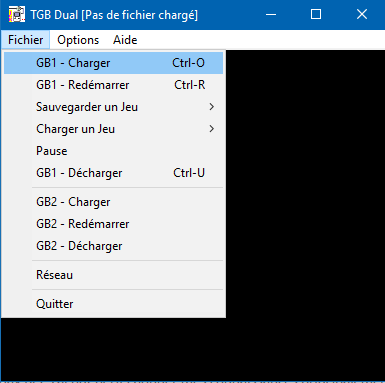Maximize the TGB Dual window
This screenshot has height=383, width=385.
316,15
